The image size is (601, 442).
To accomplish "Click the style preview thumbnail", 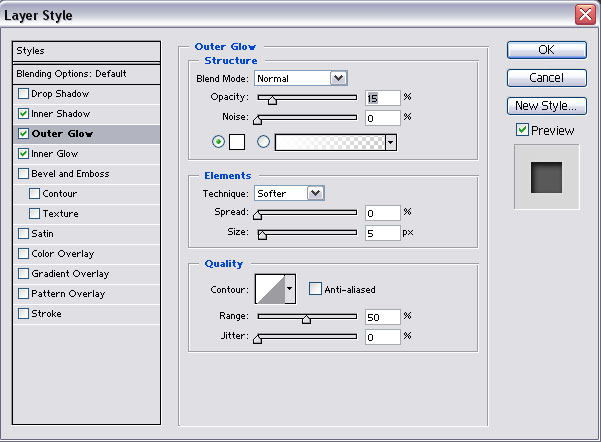I will (546, 177).
